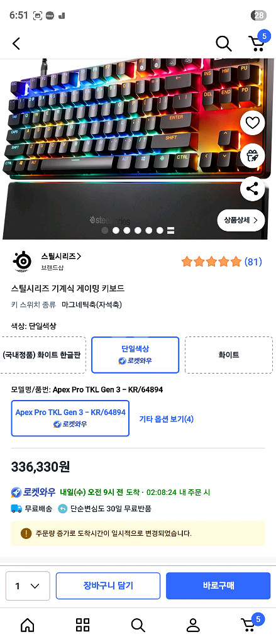The width and height of the screenshot is (276, 644).
Task: Select the third image carousel dot
Action: tap(127, 230)
